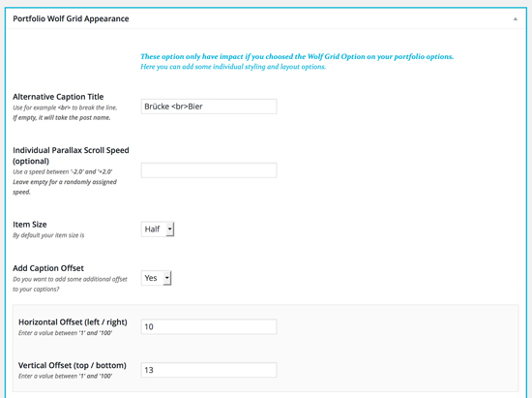The image size is (532, 398).
Task: Click the Horizontal Offset label
Action: pyautogui.click(x=73, y=321)
